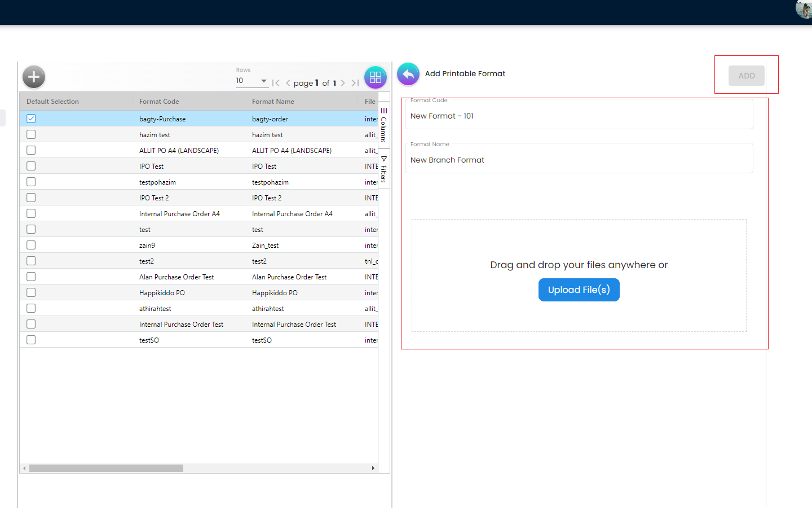Go to previous page arrow

(288, 83)
